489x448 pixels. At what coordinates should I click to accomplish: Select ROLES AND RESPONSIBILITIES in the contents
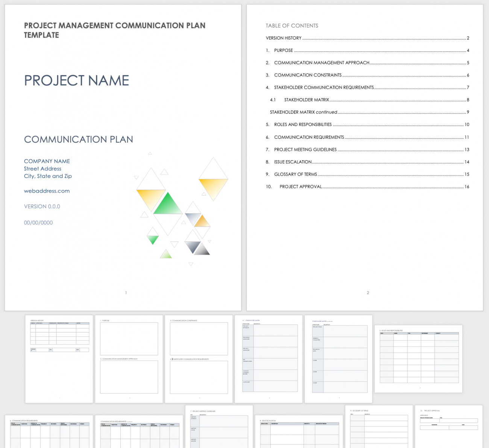(303, 125)
